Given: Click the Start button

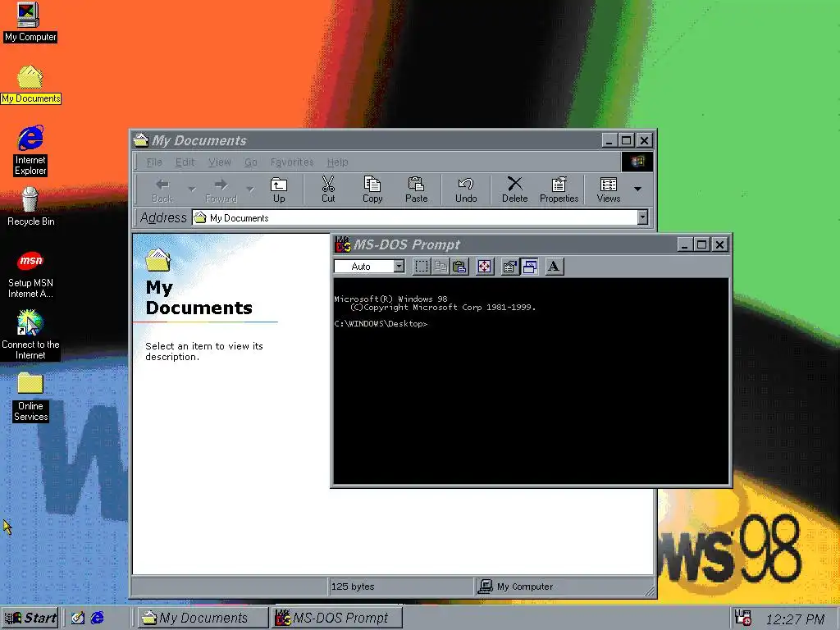Looking at the screenshot, I should tap(30, 618).
